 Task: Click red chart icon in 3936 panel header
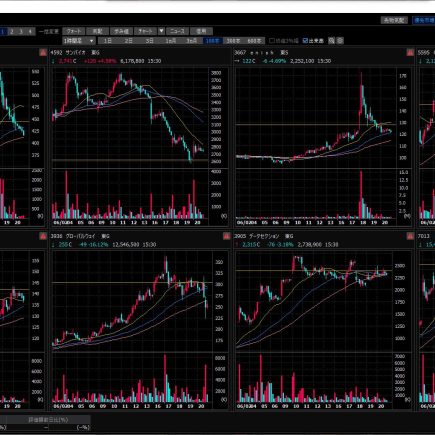pyautogui.click(x=227, y=236)
